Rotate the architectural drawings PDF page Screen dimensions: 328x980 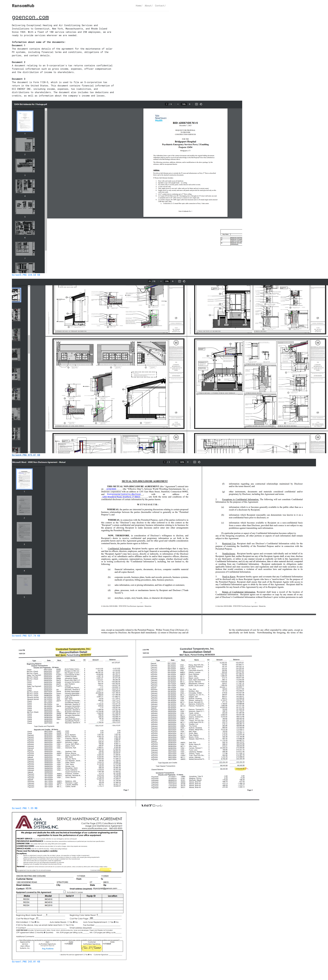point(184,282)
